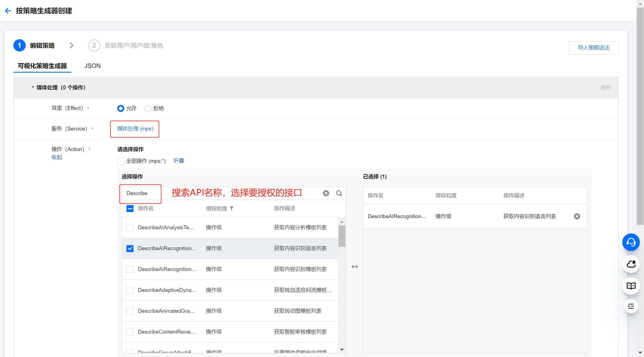Check the 全部操作 (mps:*) checkbox
Viewport: 644px width, 357px height.
[121, 161]
